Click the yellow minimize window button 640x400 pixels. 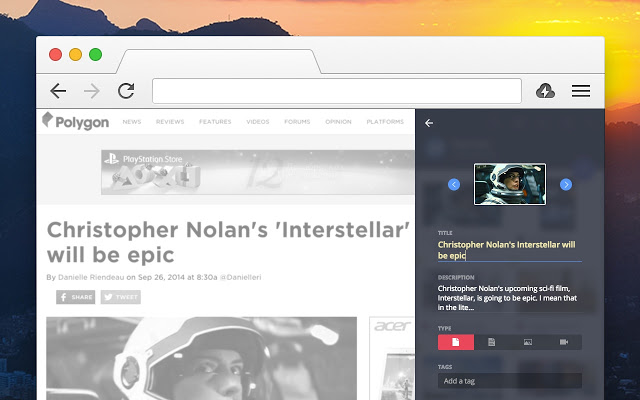point(76,54)
